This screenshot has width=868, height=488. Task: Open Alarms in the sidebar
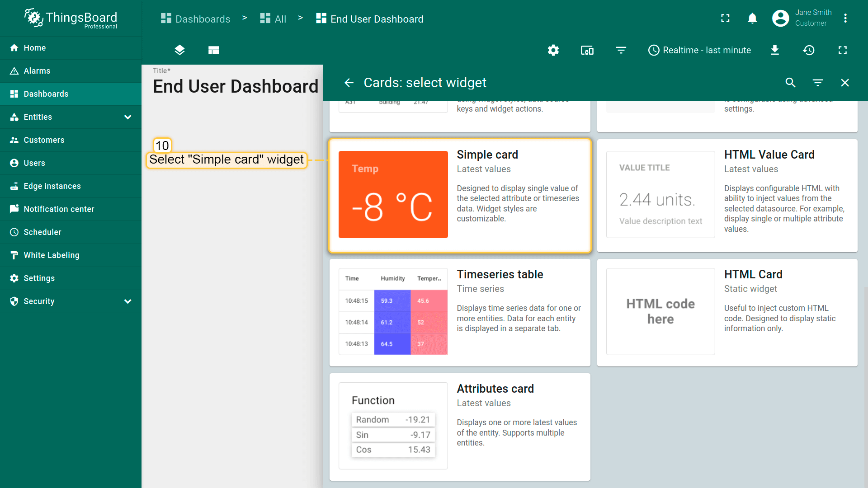click(x=37, y=71)
